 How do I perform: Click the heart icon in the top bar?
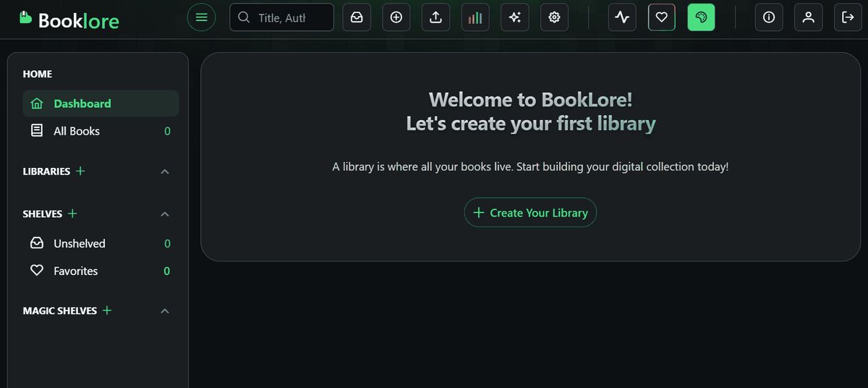coord(661,17)
